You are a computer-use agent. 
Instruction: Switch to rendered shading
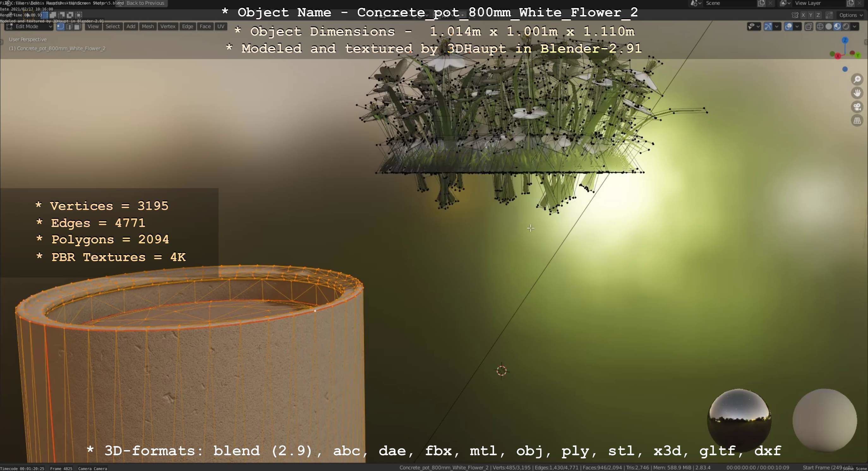coord(846,27)
